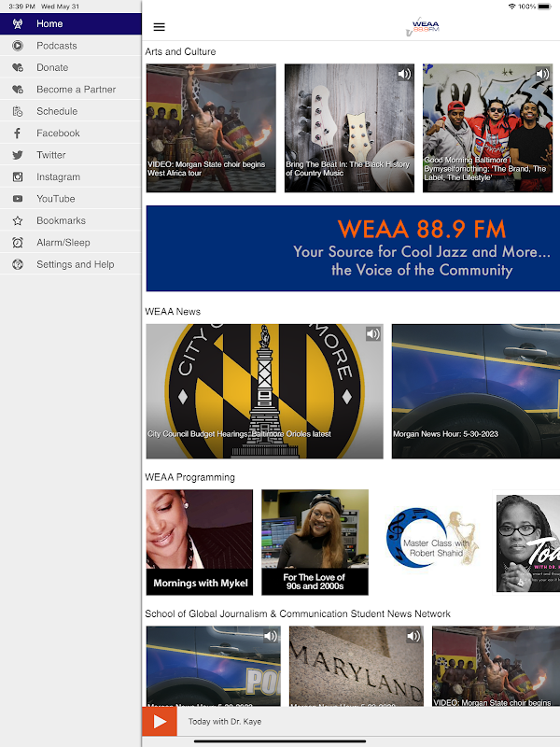Open the Instagram link in menu

[71, 177]
